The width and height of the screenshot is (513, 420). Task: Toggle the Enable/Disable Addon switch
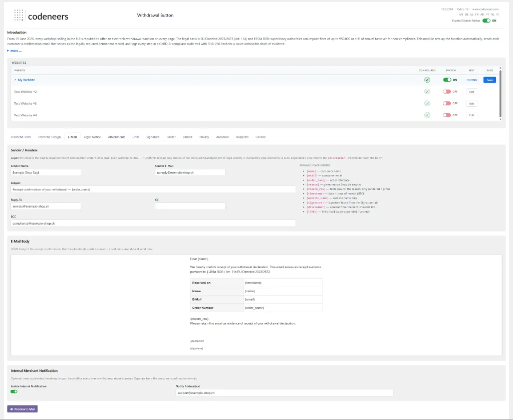click(486, 21)
